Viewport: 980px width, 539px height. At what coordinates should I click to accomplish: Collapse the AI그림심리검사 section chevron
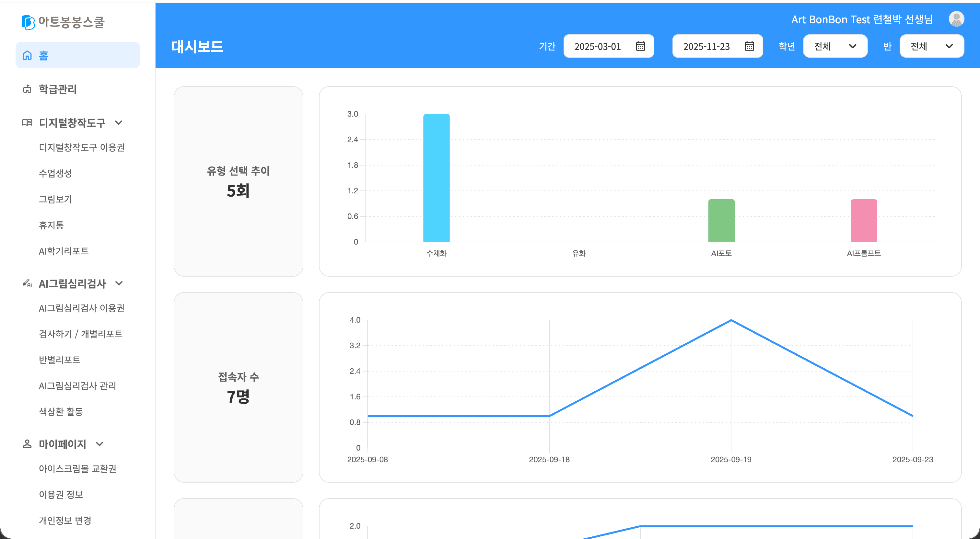click(119, 283)
